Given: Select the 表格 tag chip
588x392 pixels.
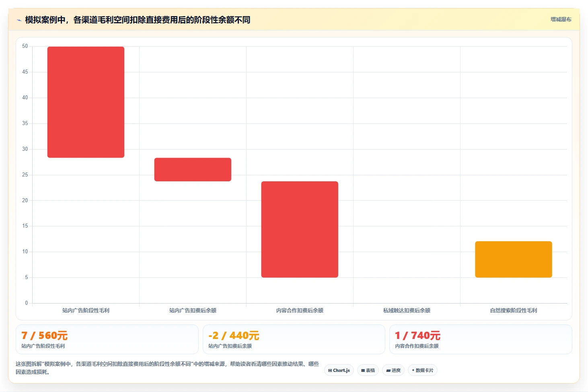Looking at the screenshot, I should pyautogui.click(x=368, y=370).
